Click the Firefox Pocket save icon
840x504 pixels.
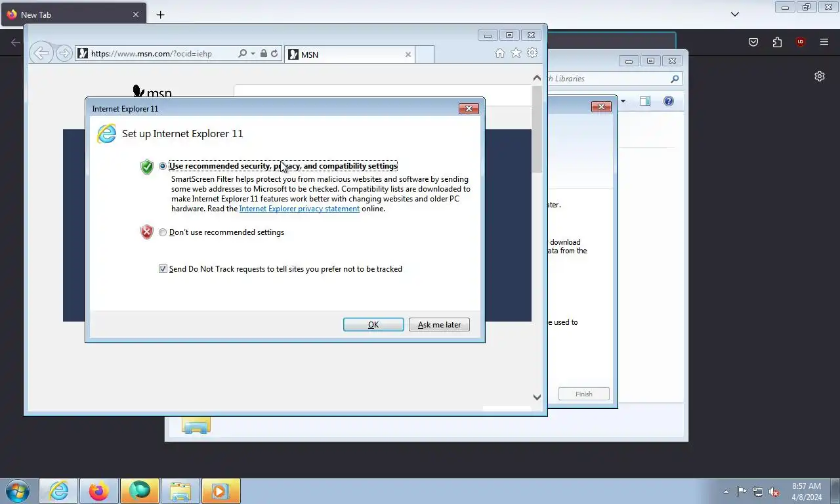click(753, 42)
